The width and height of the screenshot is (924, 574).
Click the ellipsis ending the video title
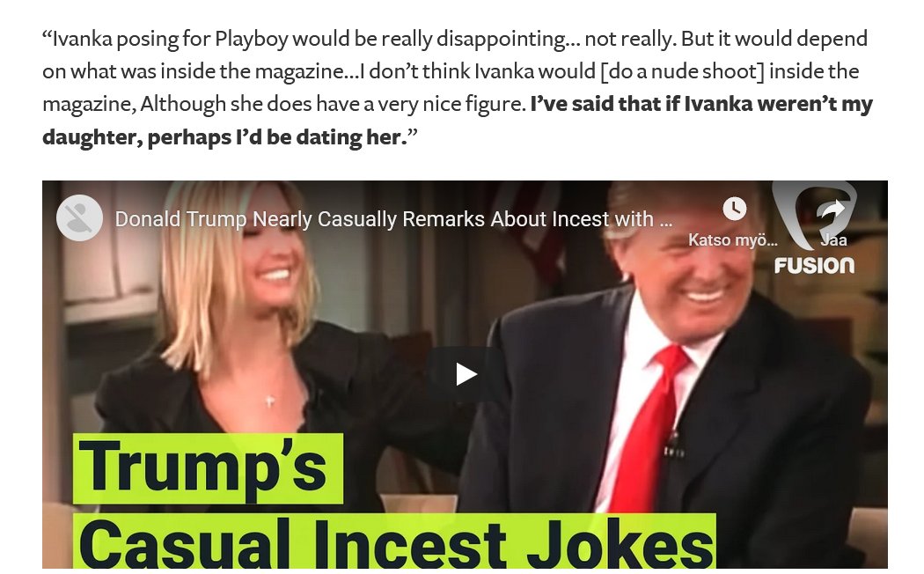coord(666,220)
